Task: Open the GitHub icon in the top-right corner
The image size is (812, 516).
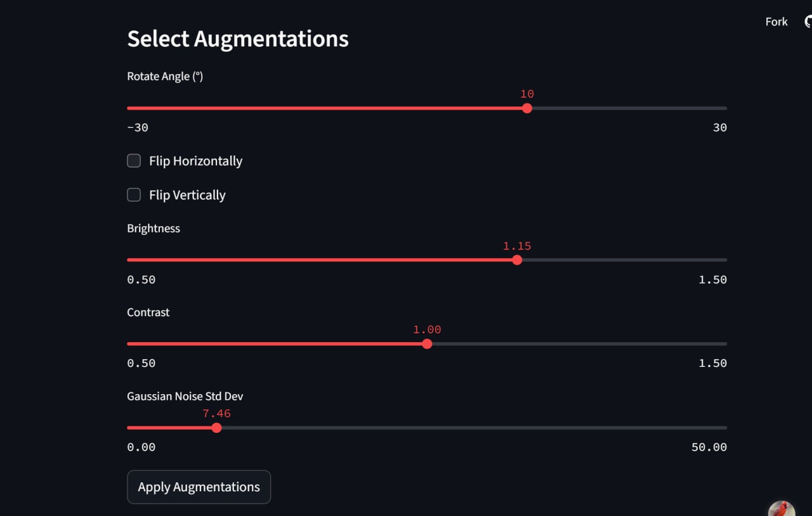Action: (807, 21)
